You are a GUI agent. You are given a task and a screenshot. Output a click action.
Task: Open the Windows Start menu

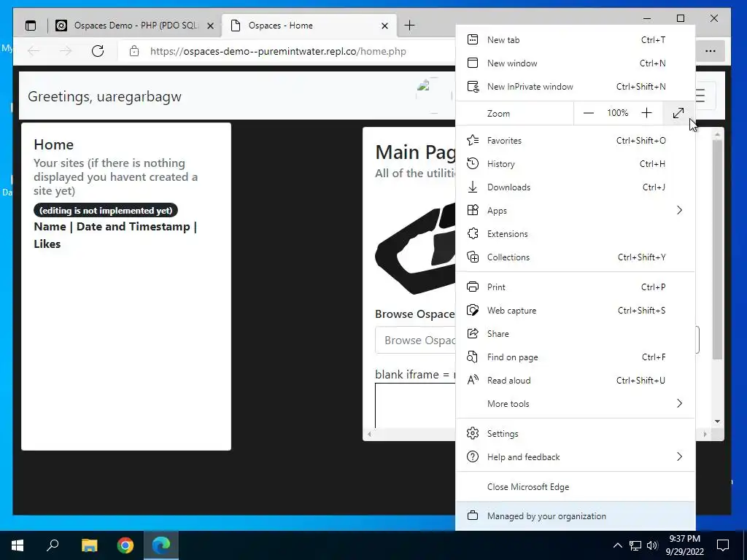[x=18, y=545]
